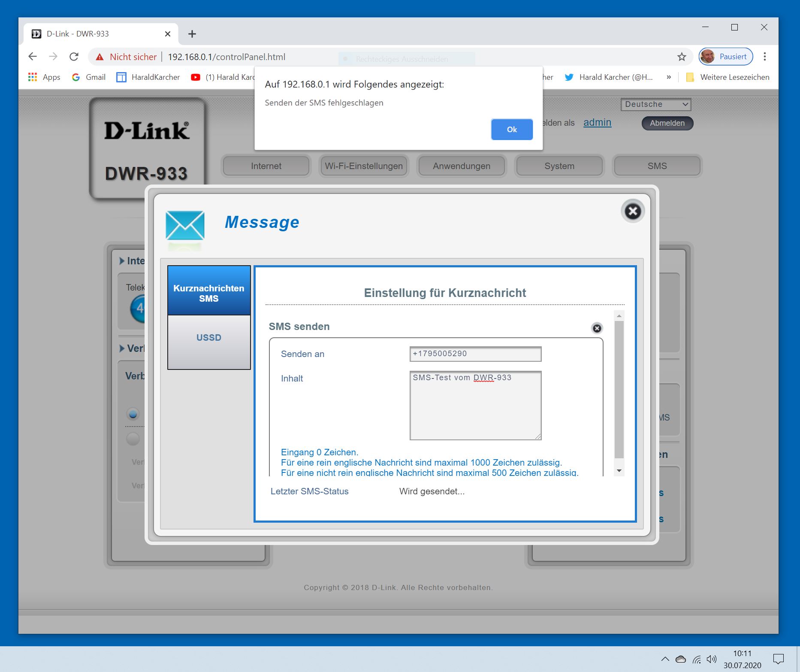
Task: Close the SMS senden panel
Action: [x=597, y=328]
